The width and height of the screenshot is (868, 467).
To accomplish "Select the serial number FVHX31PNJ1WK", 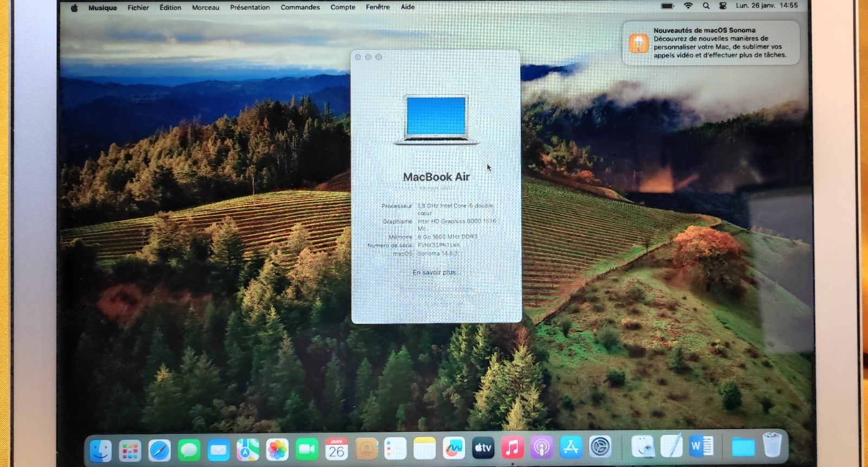I will [439, 245].
